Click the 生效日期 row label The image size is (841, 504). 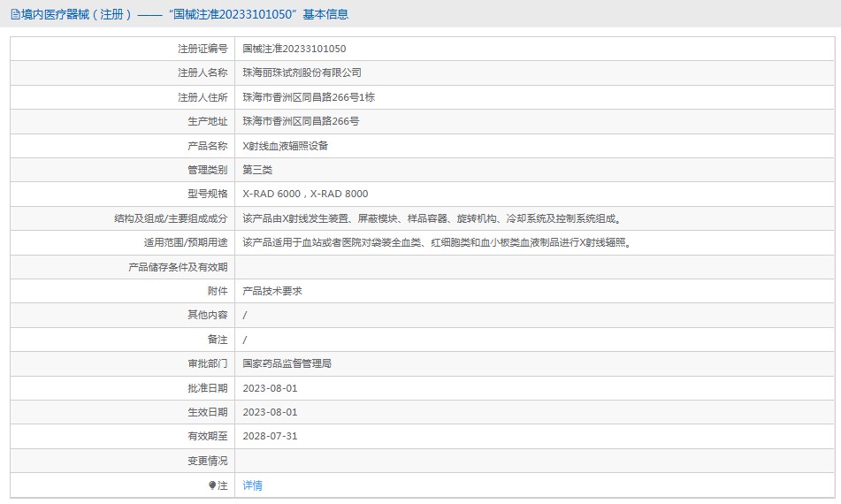pyautogui.click(x=207, y=412)
